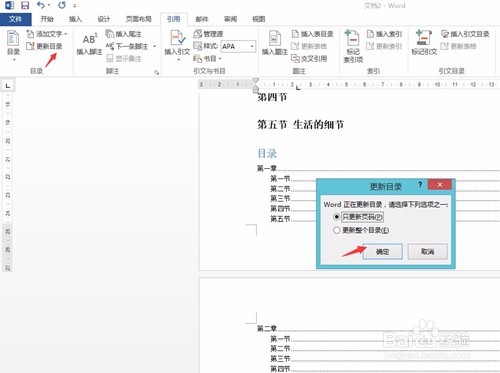Click the 取消 button in the dialog

pyautogui.click(x=427, y=251)
